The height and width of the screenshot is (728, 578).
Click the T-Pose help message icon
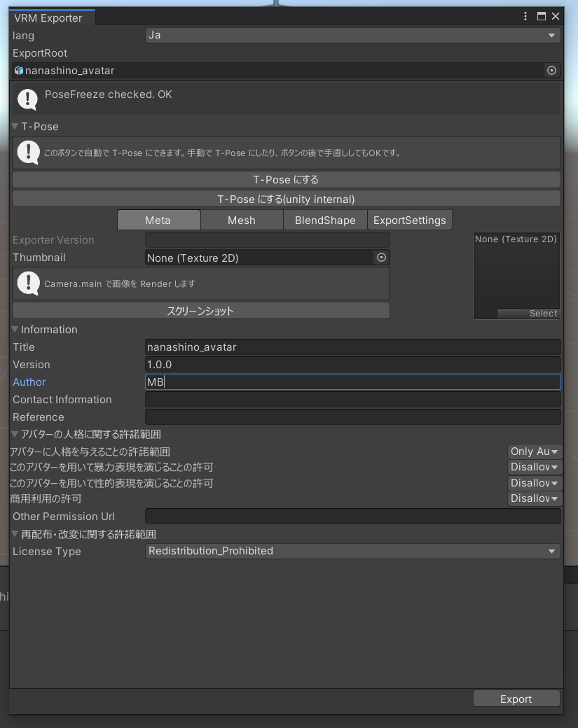[28, 153]
